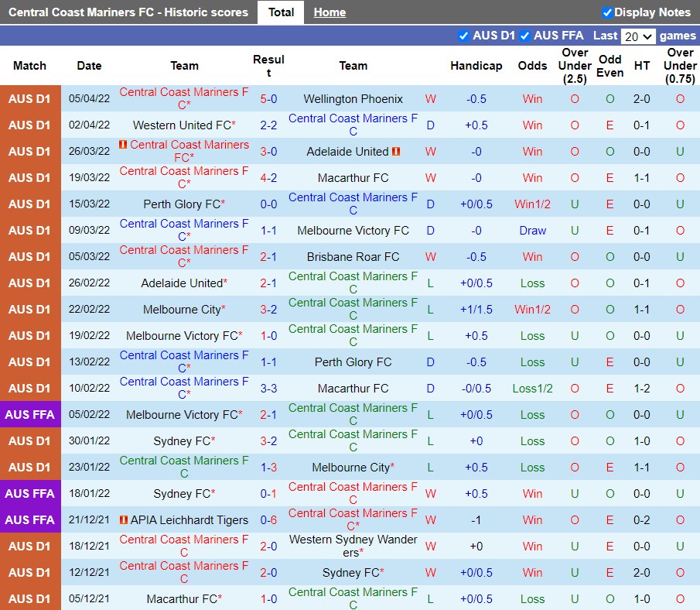
Task: Switch to the Home tab
Action: 330,12
